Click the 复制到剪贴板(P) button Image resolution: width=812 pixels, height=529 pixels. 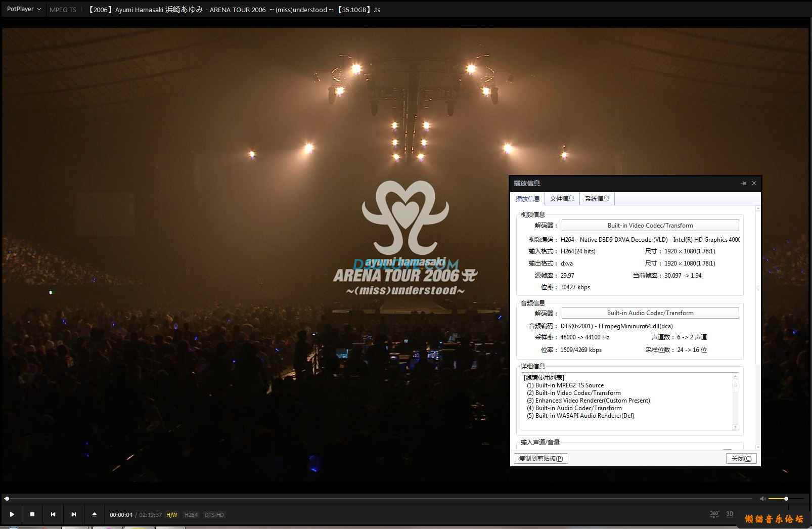pos(541,458)
